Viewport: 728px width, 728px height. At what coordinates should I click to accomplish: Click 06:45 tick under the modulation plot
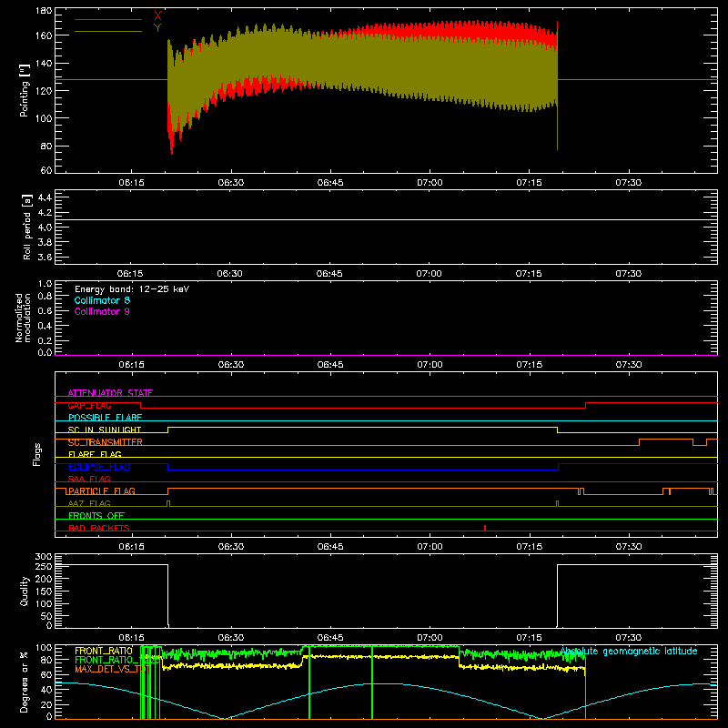330,365
